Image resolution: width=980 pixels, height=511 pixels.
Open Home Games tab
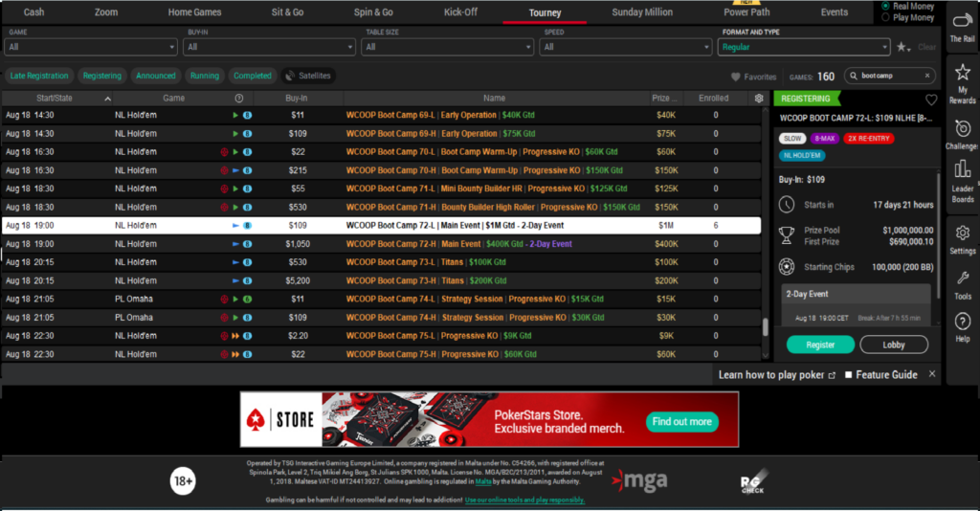[194, 11]
